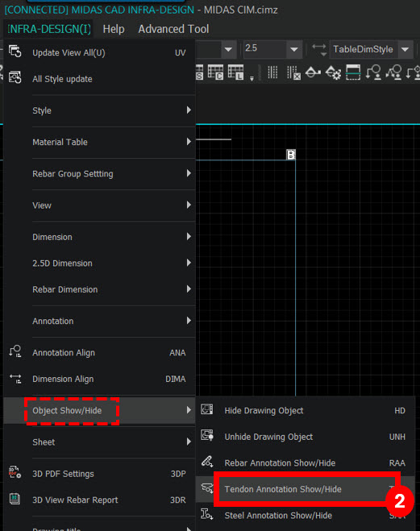This screenshot has width=420, height=531.
Task: Expand the Rebar Group Setting submenu
Action: point(100,174)
